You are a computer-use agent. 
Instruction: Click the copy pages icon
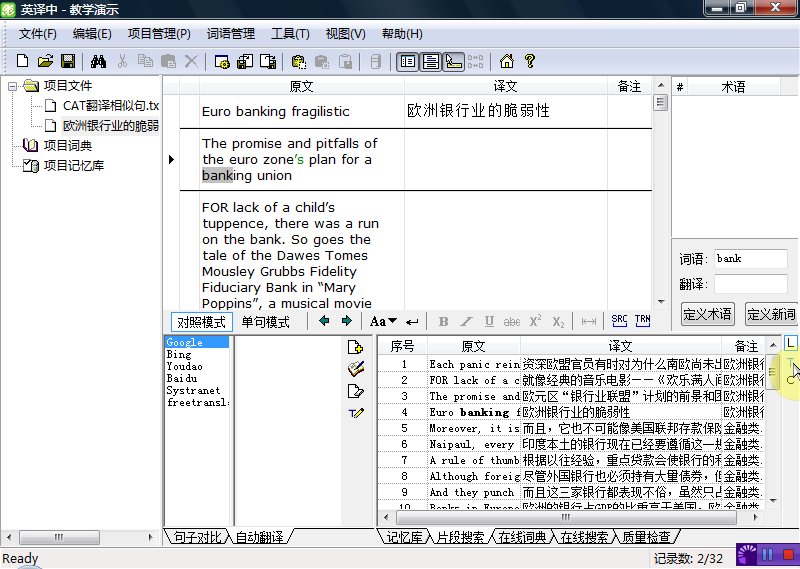pyautogui.click(x=145, y=61)
